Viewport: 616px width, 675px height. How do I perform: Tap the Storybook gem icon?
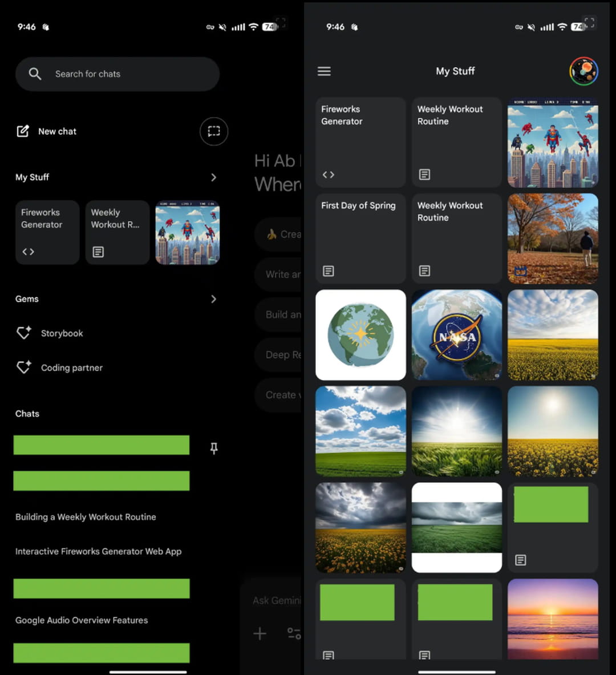click(24, 333)
